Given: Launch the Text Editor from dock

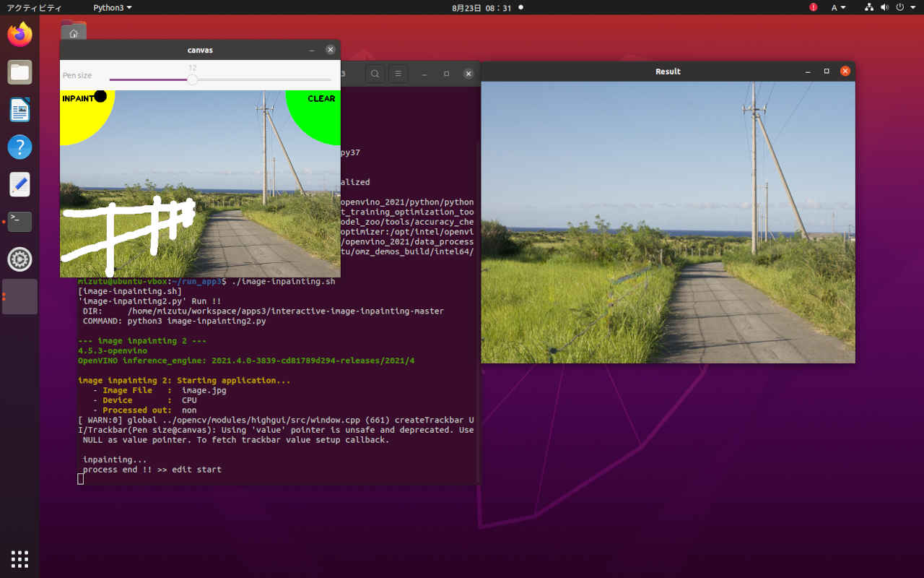Looking at the screenshot, I should [19, 185].
